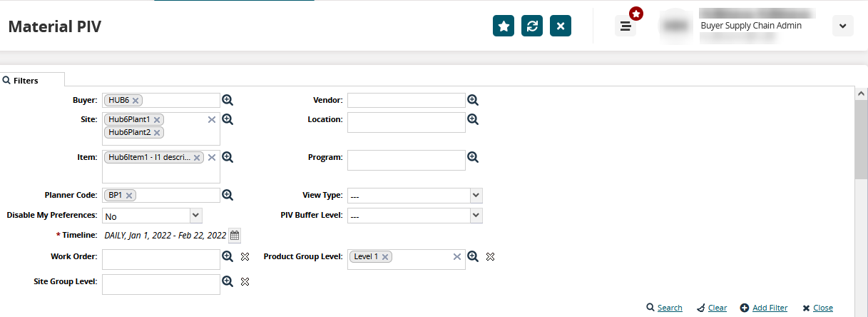Open the hamburger menu with notification badge
868x317 pixels.
pos(626,26)
